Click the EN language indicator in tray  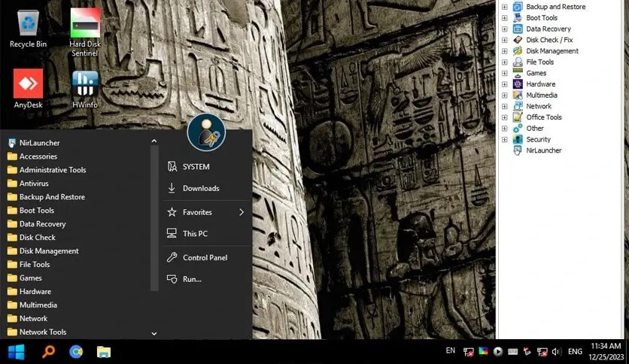click(451, 350)
